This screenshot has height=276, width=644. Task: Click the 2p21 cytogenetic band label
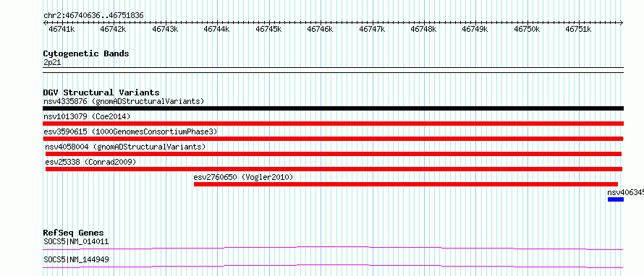pyautogui.click(x=53, y=62)
